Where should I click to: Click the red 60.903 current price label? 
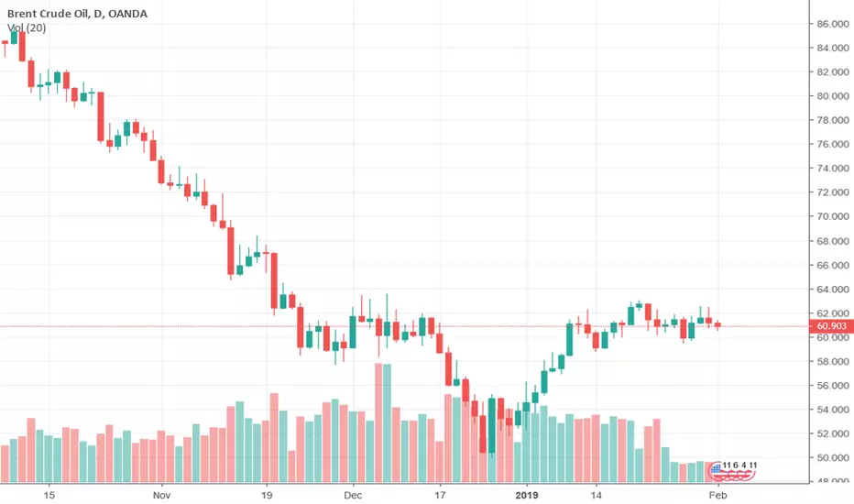831,326
